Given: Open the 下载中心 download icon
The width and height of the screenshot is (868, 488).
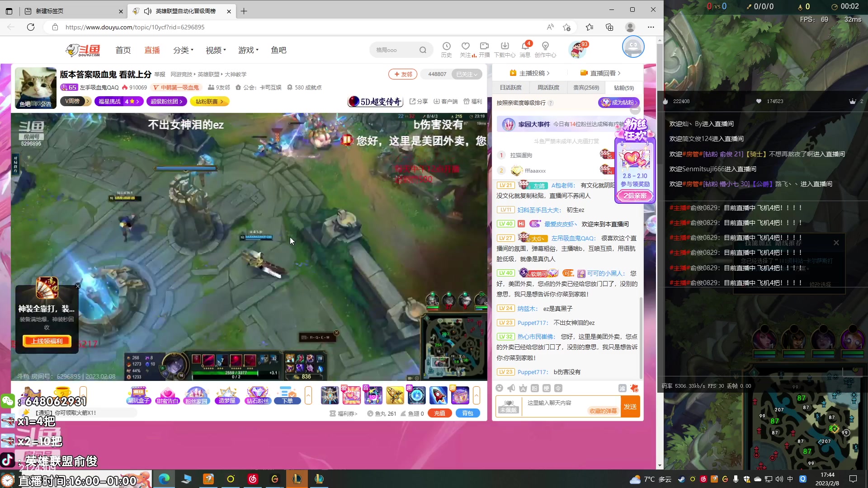Looking at the screenshot, I should click(505, 46).
